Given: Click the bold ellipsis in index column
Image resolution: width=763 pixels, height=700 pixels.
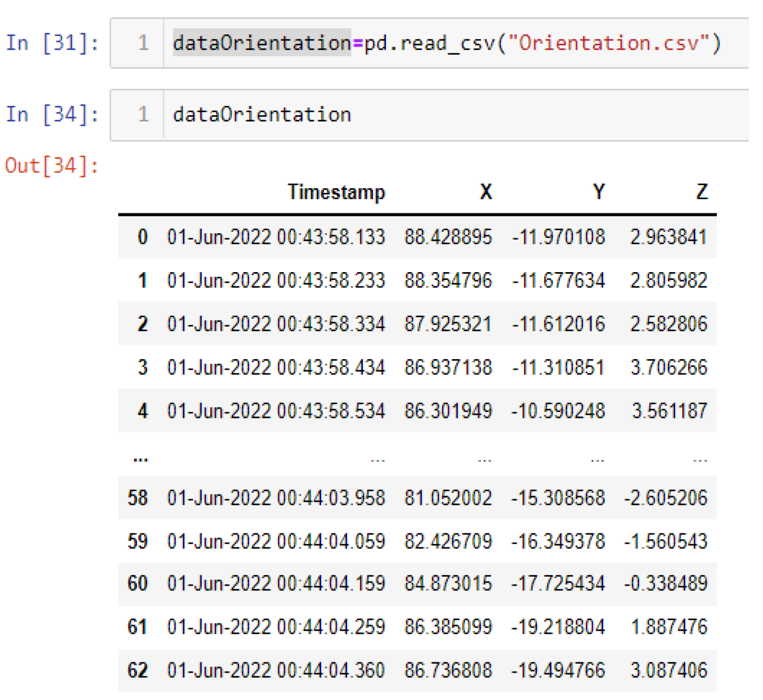Looking at the screenshot, I should point(141,459).
